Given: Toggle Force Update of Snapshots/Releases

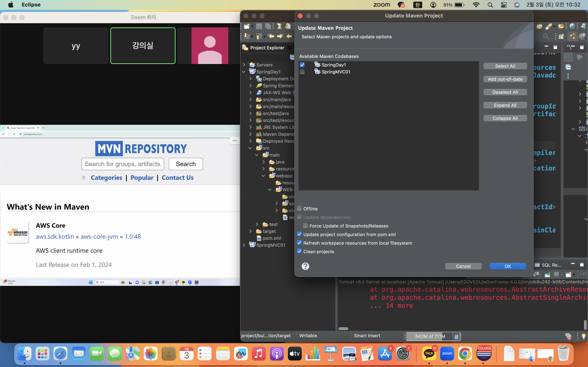Looking at the screenshot, I should (x=305, y=226).
